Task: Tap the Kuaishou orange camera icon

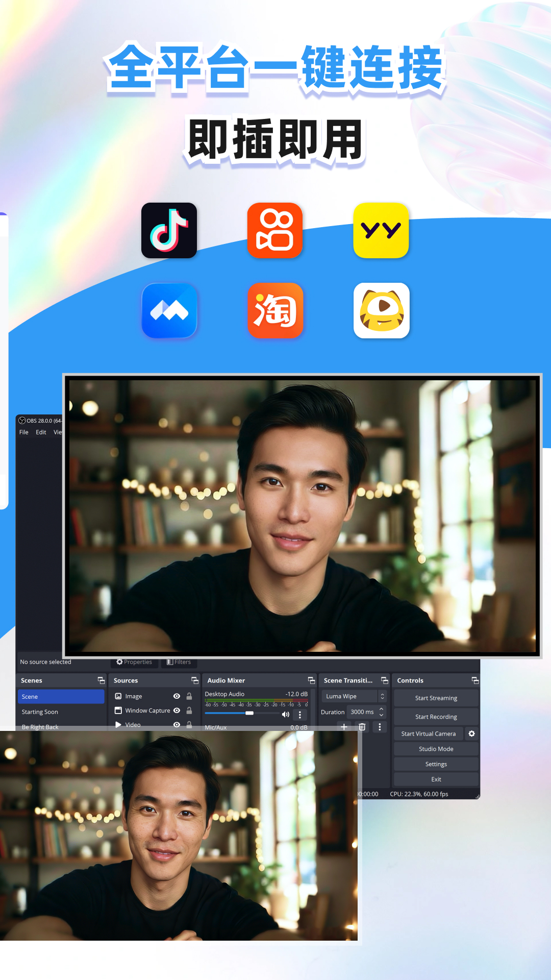Action: click(275, 230)
